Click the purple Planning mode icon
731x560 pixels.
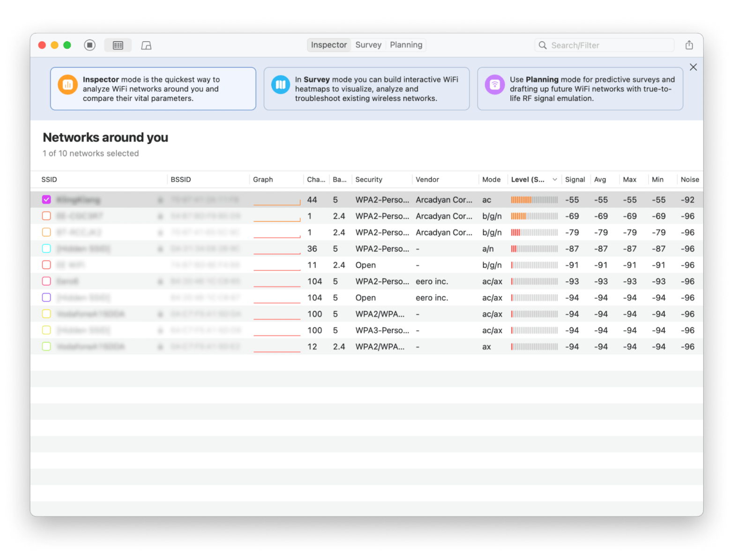coord(494,85)
